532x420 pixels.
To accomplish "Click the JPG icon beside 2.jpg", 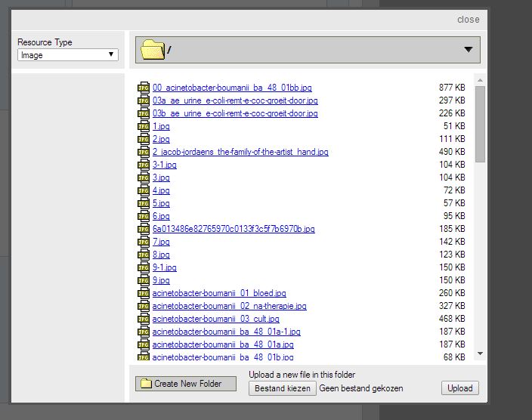I will click(x=143, y=139).
